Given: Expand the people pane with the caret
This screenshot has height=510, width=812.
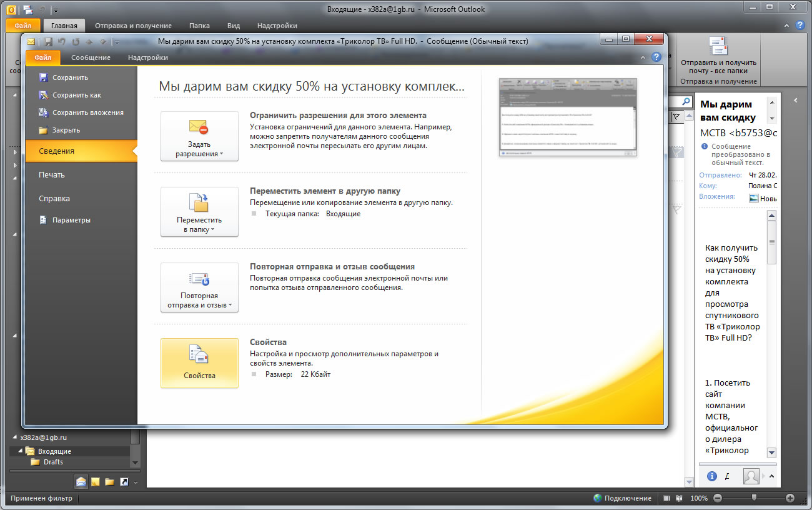Looking at the screenshot, I should point(771,476).
